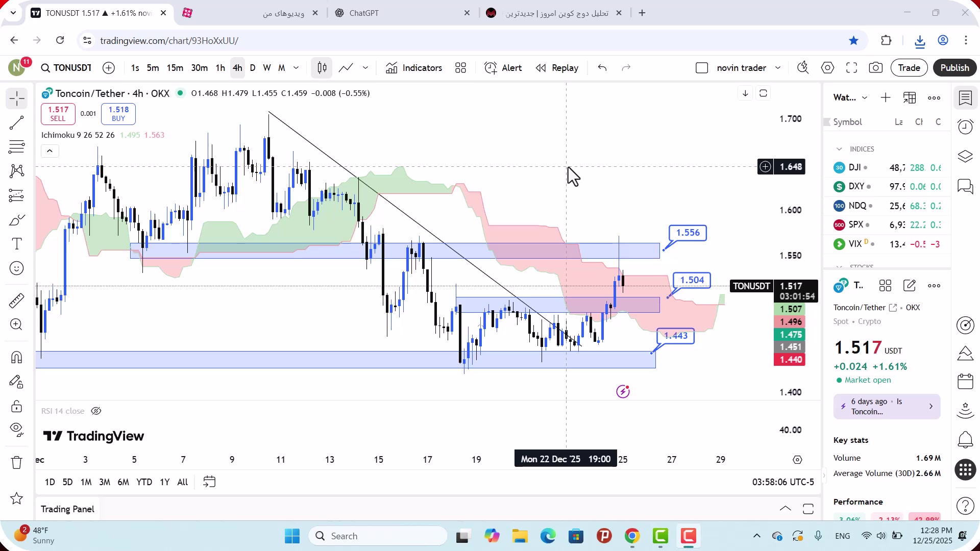Activate the magnet snap mode
The width and height of the screenshot is (980, 551).
coord(16,357)
